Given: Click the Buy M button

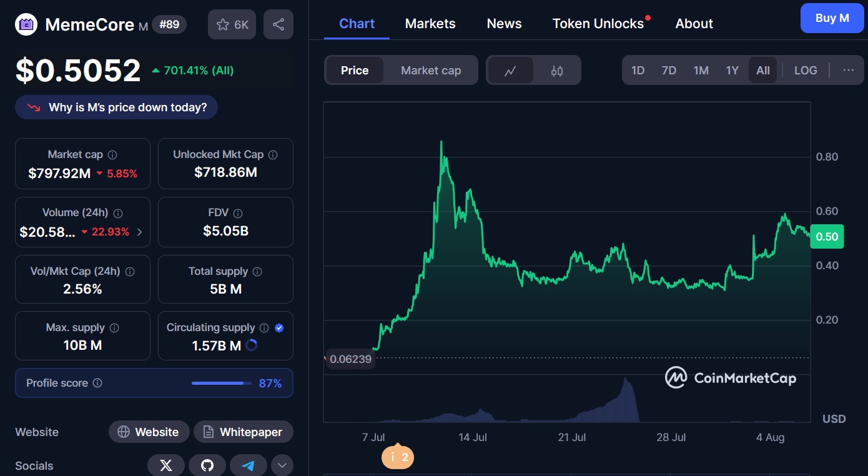Looking at the screenshot, I should click(x=832, y=18).
